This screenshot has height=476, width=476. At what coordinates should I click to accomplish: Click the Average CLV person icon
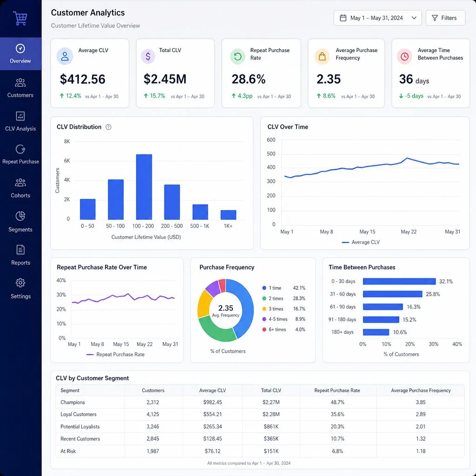click(65, 56)
